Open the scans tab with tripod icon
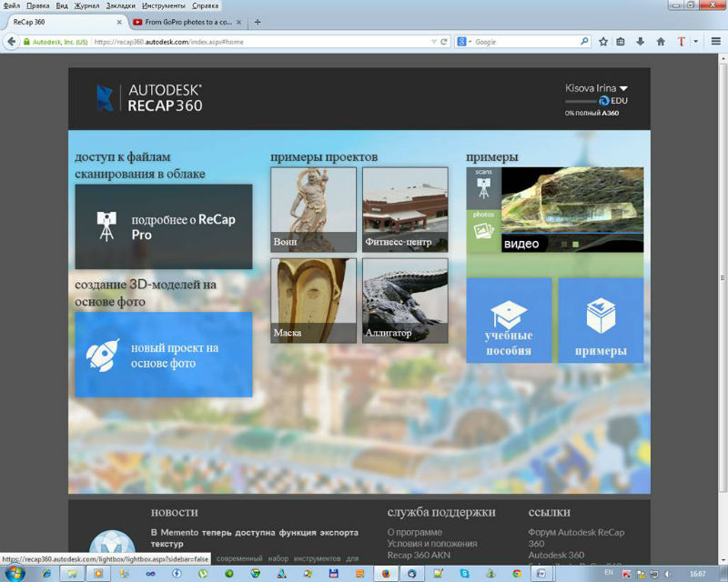728x582 pixels. coord(483,187)
